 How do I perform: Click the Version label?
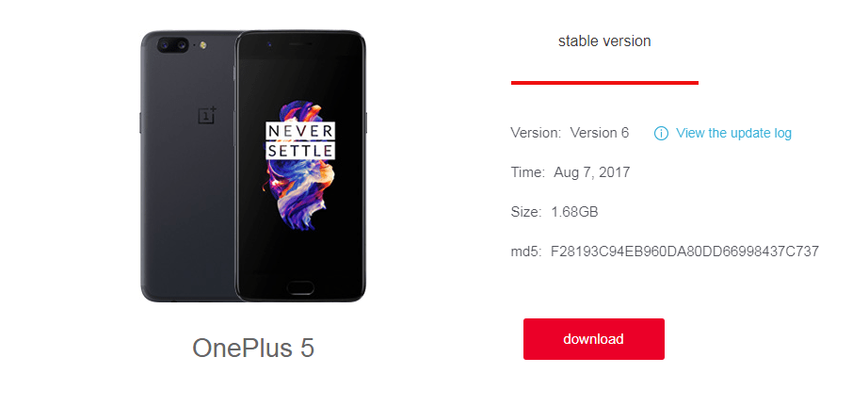click(536, 133)
